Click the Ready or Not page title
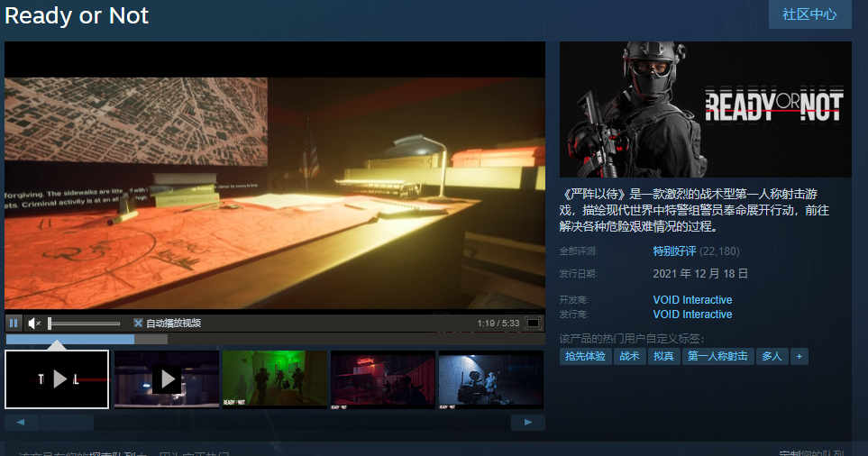This screenshot has width=868, height=456. click(x=77, y=15)
